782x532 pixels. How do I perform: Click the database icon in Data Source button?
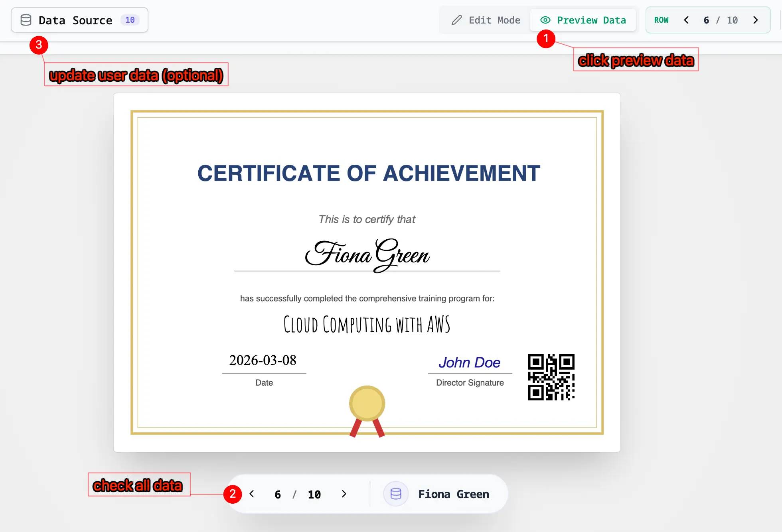coord(26,20)
